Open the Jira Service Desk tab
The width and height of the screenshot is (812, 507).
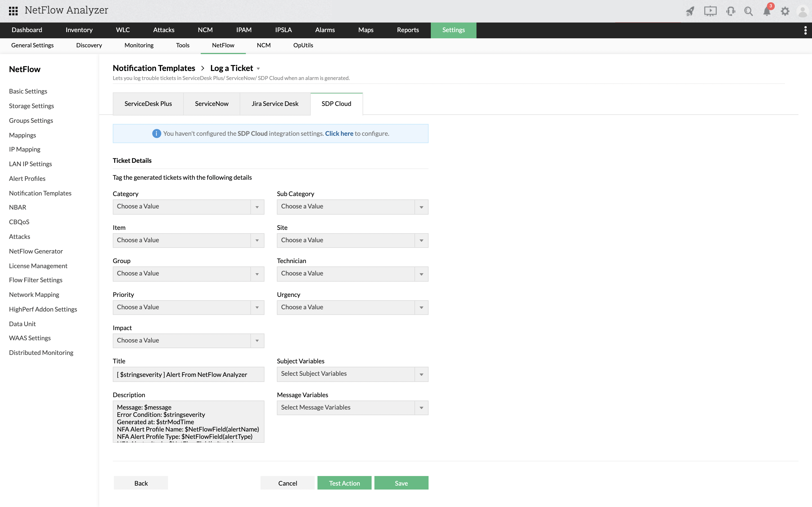tap(275, 104)
